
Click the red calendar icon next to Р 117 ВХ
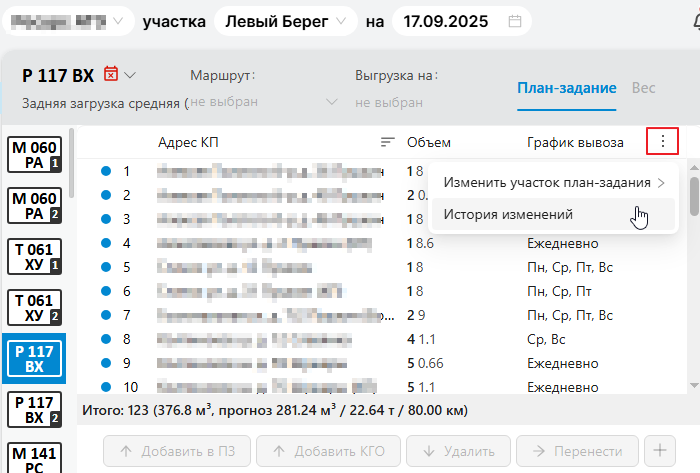click(111, 74)
